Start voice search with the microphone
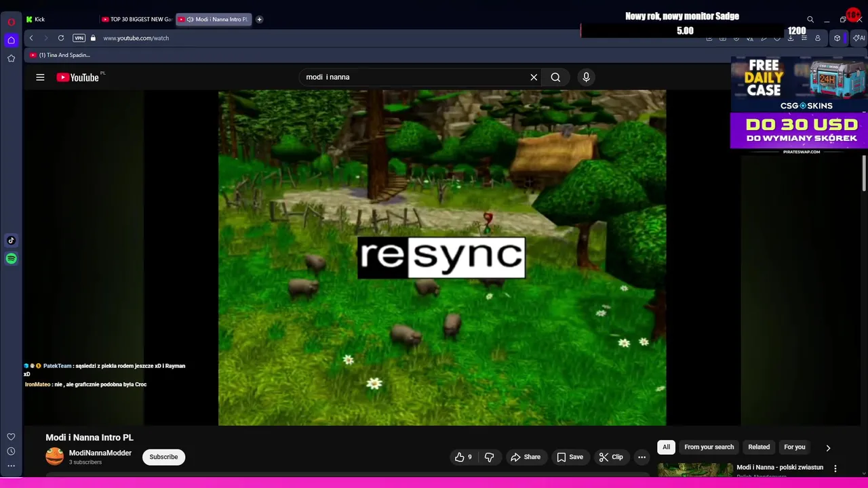 coord(587,77)
